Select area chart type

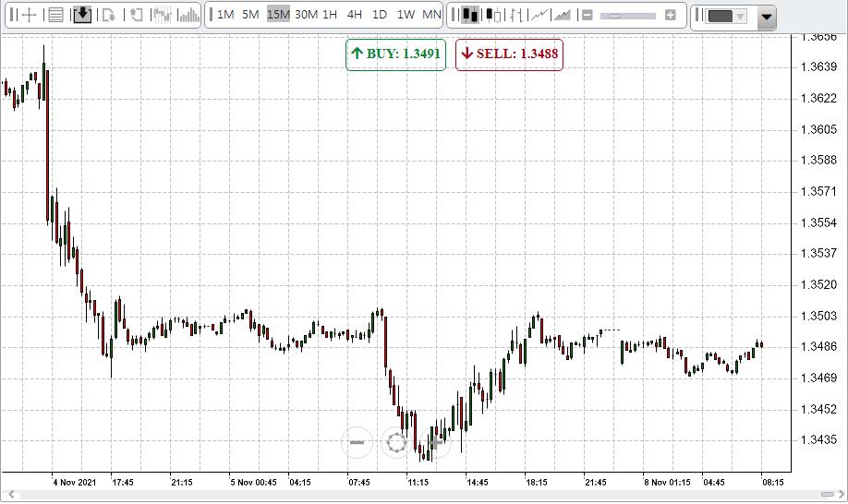coord(563,15)
